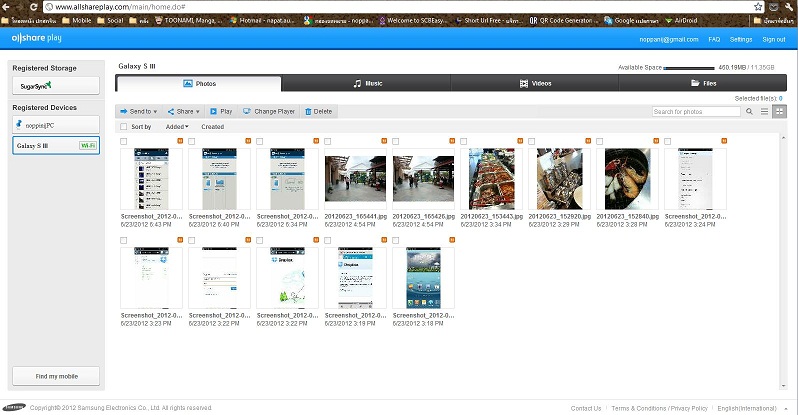Click the Sign out link
Image resolution: width=798 pixels, height=415 pixels.
click(774, 39)
